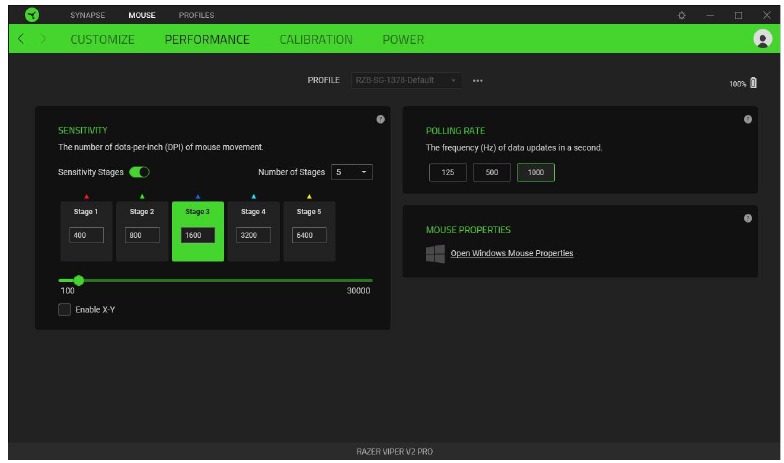
Task: Maximize the Razer Synapse window
Action: coord(738,16)
